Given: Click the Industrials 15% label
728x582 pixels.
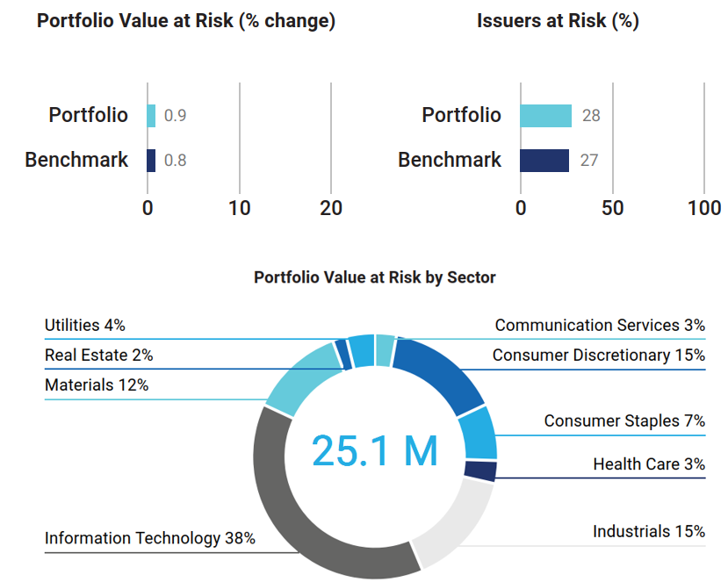Looking at the screenshot, I should 649,532.
